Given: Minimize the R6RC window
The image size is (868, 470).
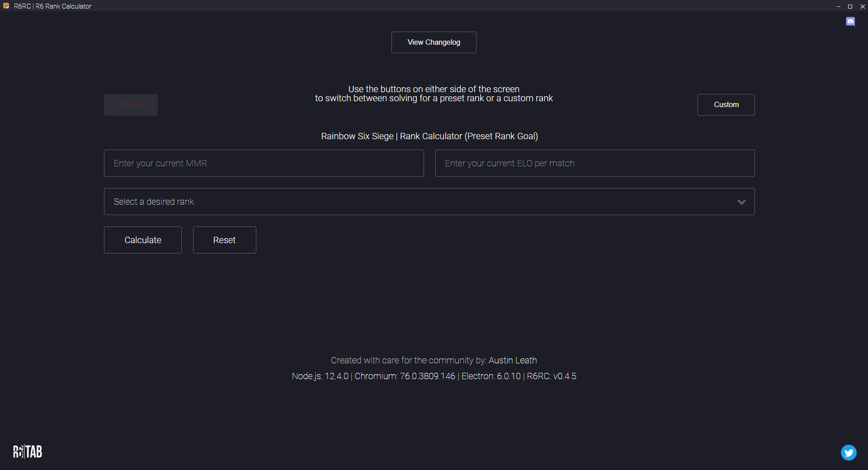Looking at the screenshot, I should coord(838,6).
